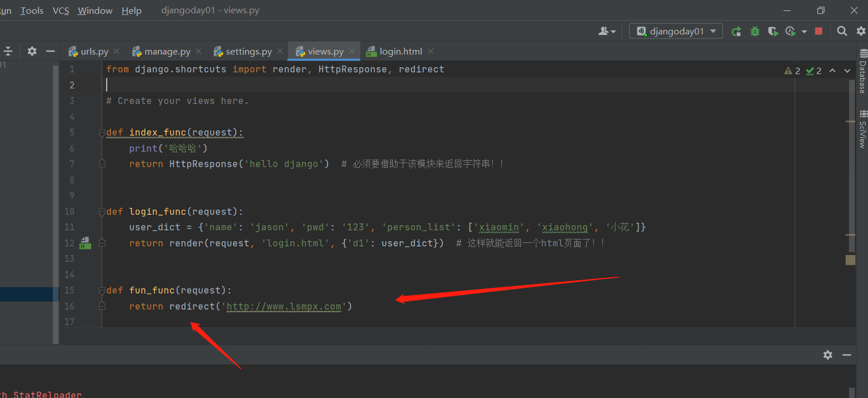Click the HttpResponse import on line 1
Viewport: 868px width, 398px height.
tap(353, 69)
